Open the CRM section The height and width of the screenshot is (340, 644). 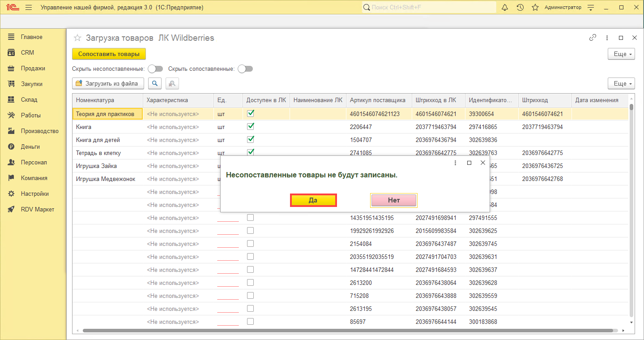tap(27, 53)
